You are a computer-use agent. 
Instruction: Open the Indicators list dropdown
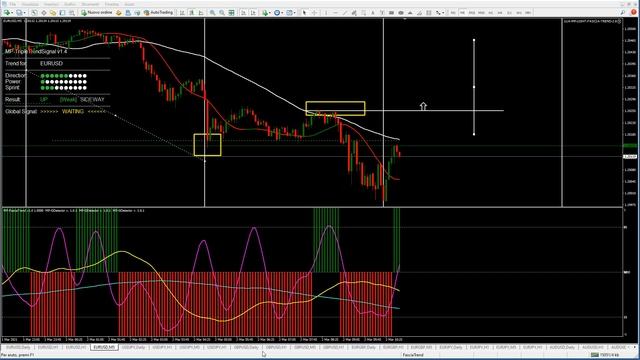pos(266,13)
